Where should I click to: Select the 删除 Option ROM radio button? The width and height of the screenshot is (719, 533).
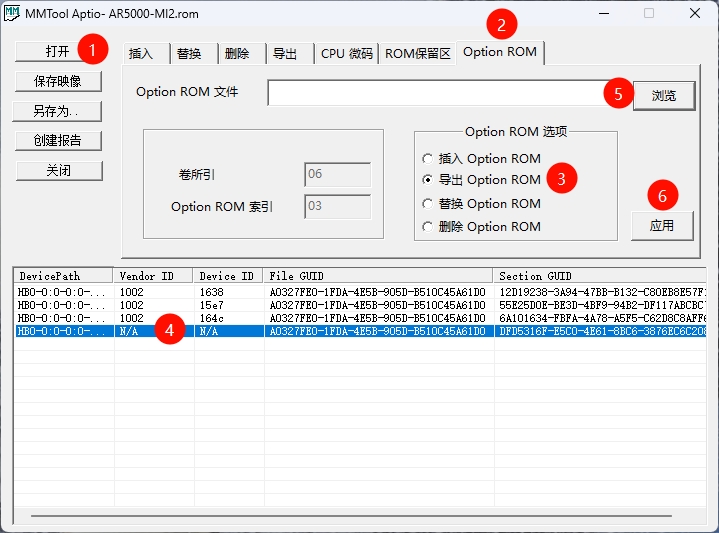(428, 227)
